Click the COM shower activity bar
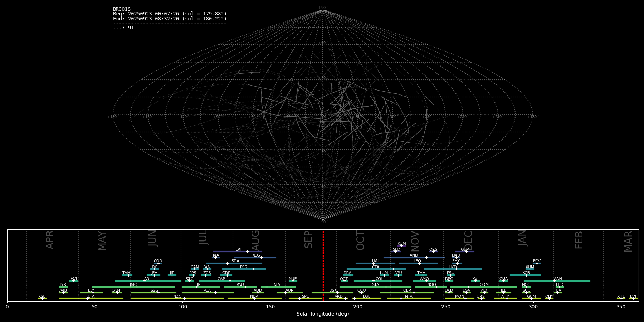Screen dimensions: 644x322 pos(483,287)
